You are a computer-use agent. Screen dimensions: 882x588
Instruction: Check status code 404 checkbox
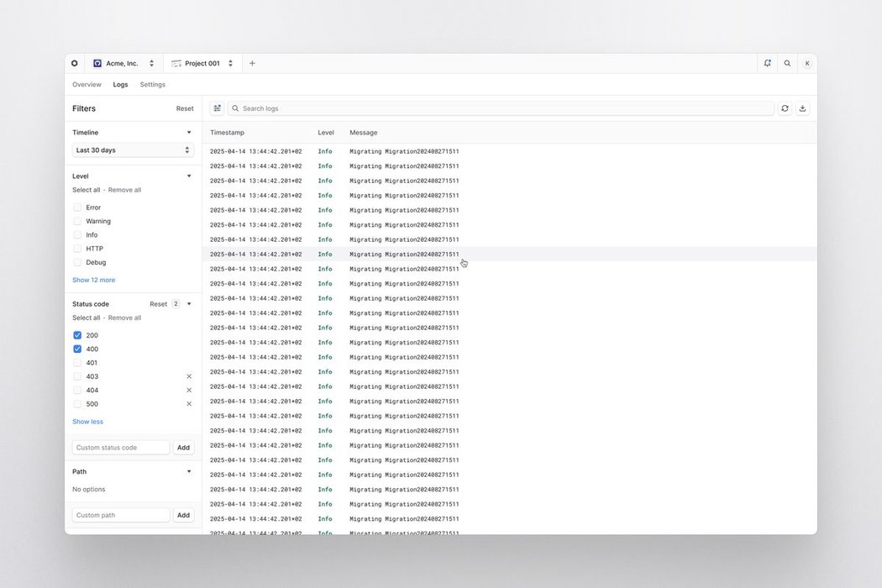[x=77, y=391]
